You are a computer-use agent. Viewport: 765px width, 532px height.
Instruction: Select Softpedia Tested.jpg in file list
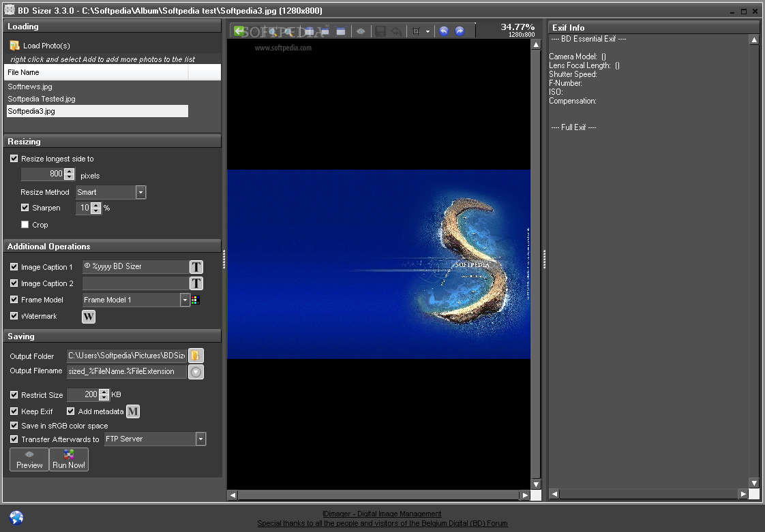(42, 99)
